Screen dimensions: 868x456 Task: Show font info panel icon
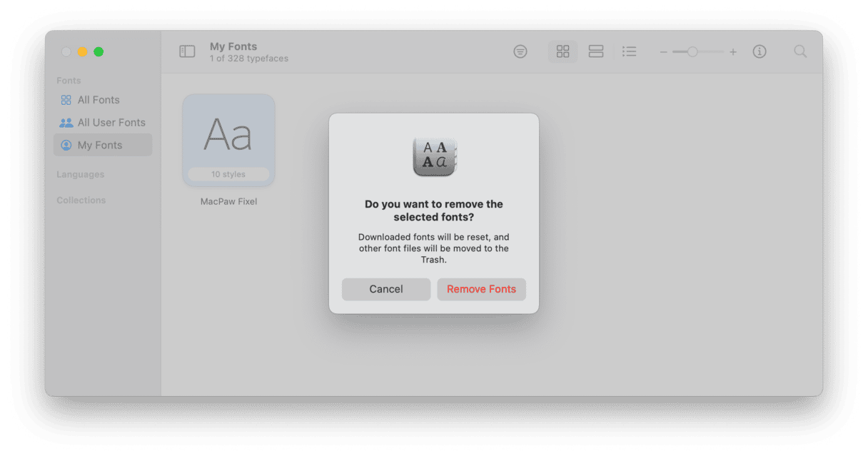759,51
